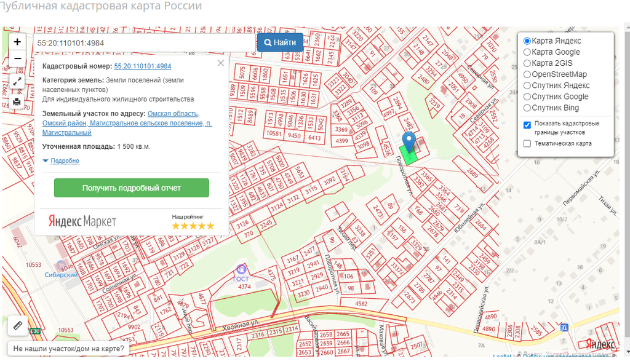The image size is (630, 364).
Task: Toggle fullscreen map view icon
Action: click(x=17, y=82)
